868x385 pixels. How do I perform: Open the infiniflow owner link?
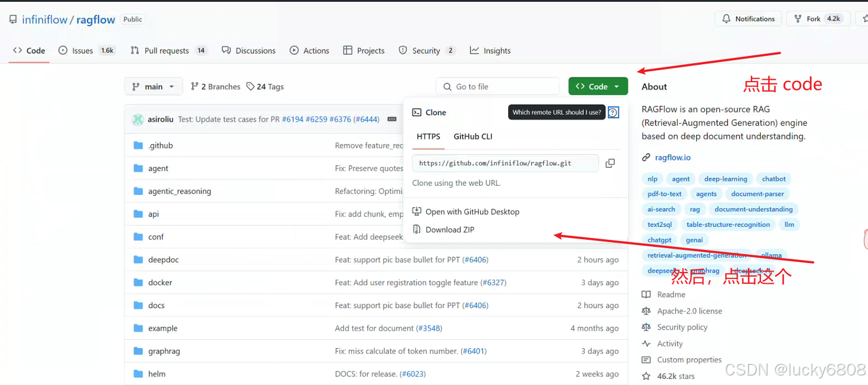45,20
